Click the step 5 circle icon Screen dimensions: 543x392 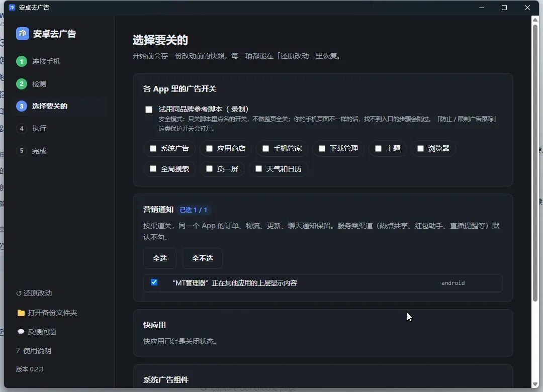(22, 151)
